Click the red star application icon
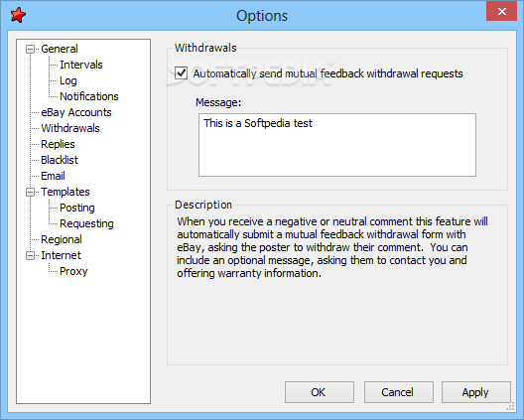524x420 pixels. pos(18,15)
